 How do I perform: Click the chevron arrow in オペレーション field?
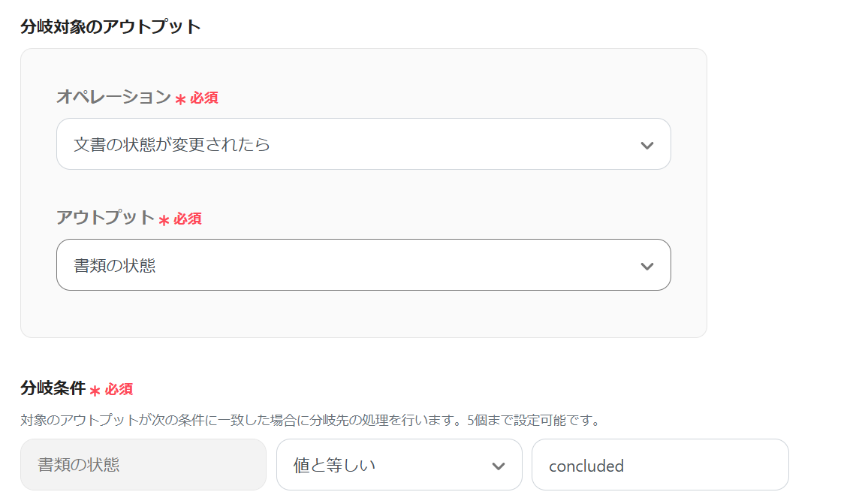(x=647, y=145)
